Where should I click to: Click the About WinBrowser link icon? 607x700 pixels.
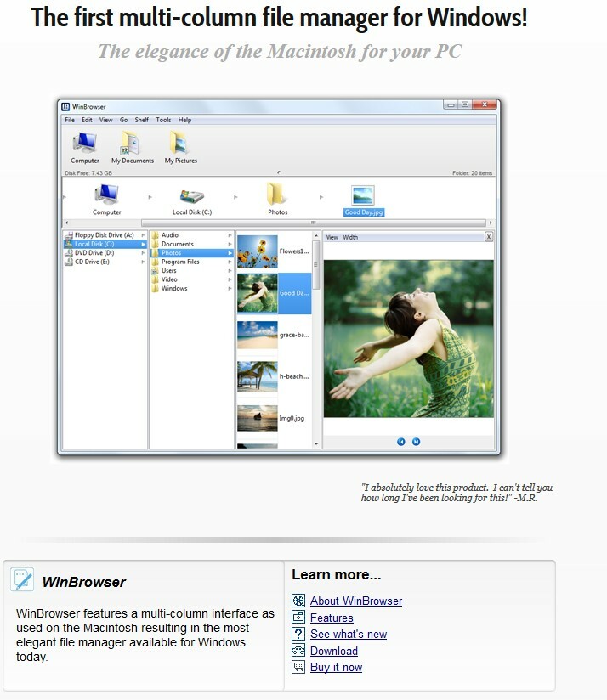[x=298, y=601]
